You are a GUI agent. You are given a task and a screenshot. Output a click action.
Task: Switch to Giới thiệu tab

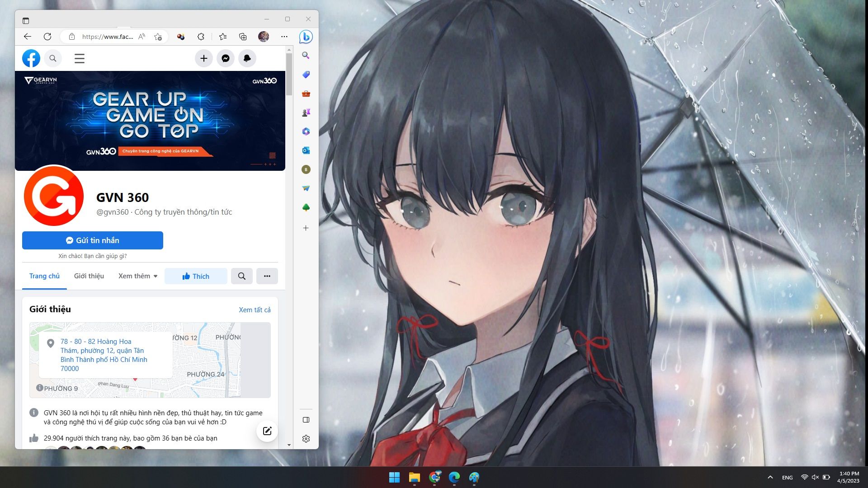click(x=89, y=276)
